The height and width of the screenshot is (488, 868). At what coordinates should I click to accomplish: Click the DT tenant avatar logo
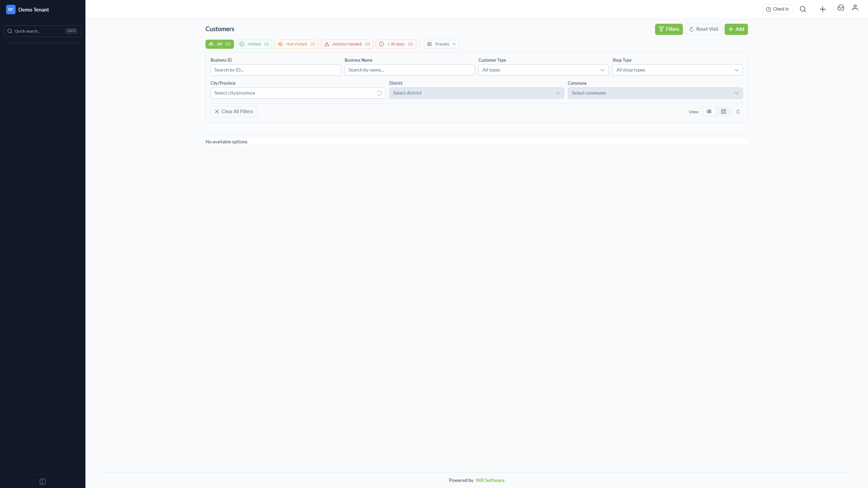pyautogui.click(x=11, y=9)
